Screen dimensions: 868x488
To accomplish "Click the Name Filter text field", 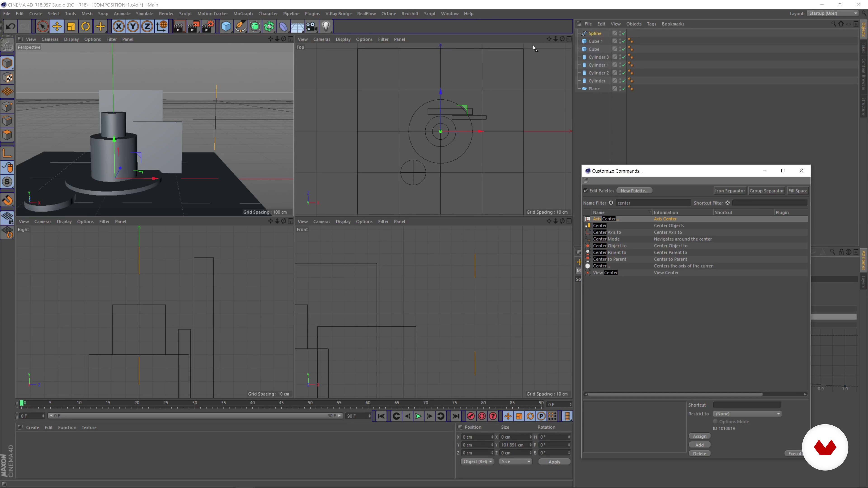I will click(653, 203).
